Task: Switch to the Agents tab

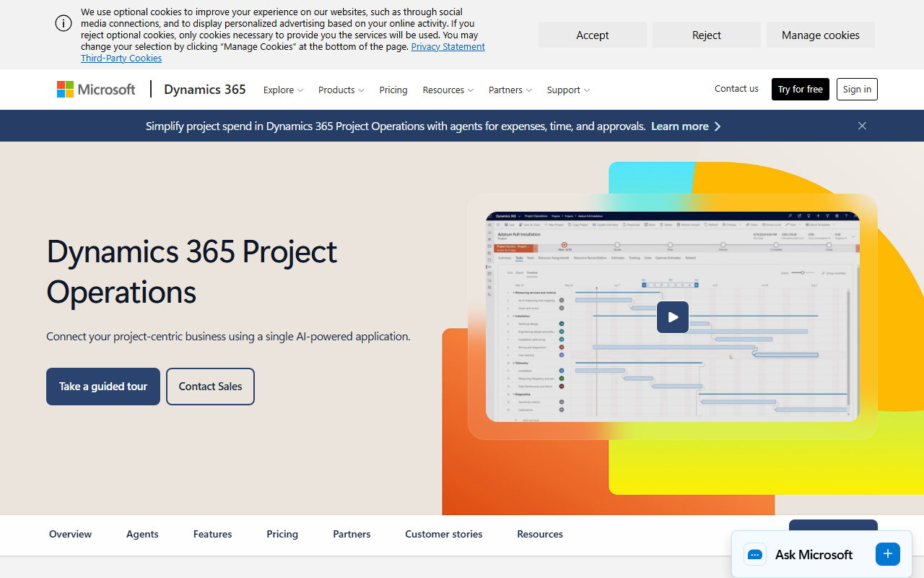Action: [x=142, y=535]
